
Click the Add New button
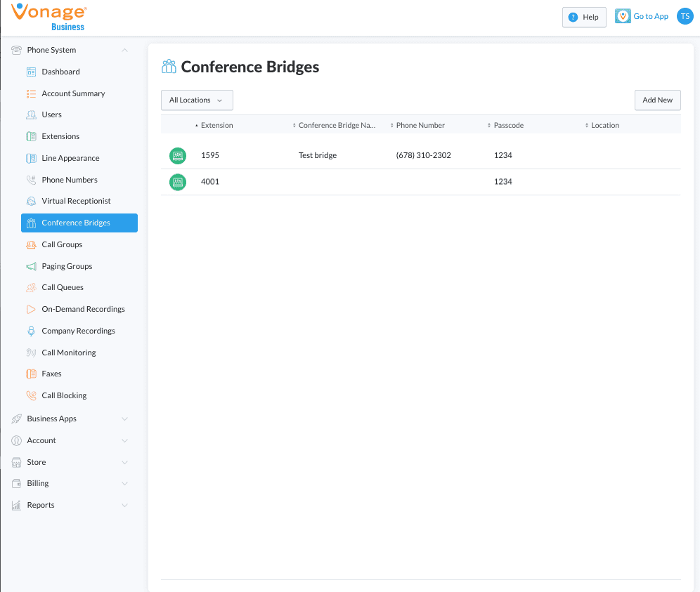coord(657,100)
